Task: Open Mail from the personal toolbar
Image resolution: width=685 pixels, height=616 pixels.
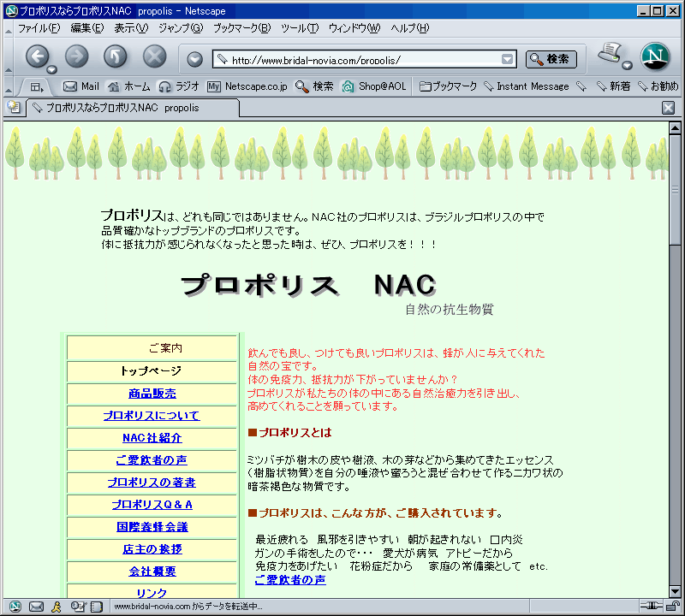Action: (x=81, y=86)
